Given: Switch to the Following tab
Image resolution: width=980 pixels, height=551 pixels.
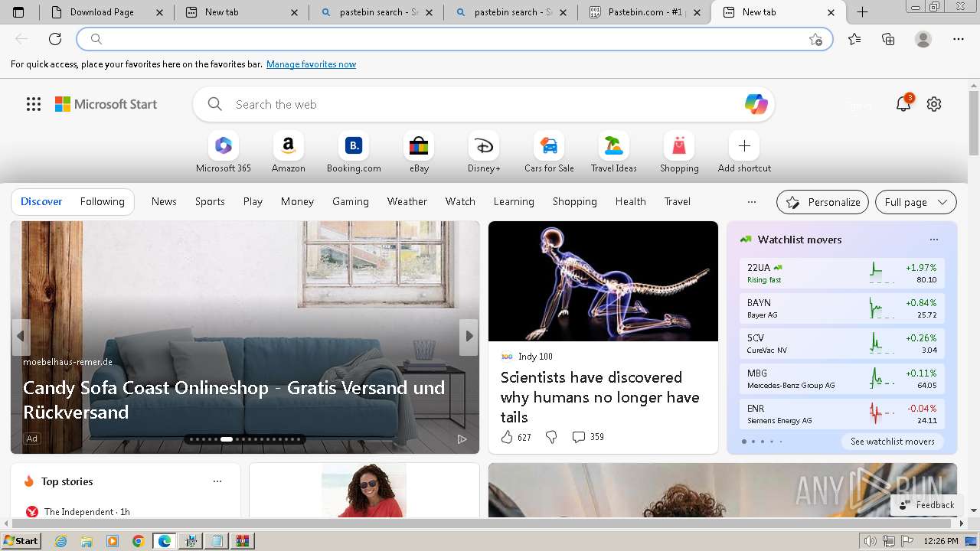Looking at the screenshot, I should pyautogui.click(x=102, y=201).
